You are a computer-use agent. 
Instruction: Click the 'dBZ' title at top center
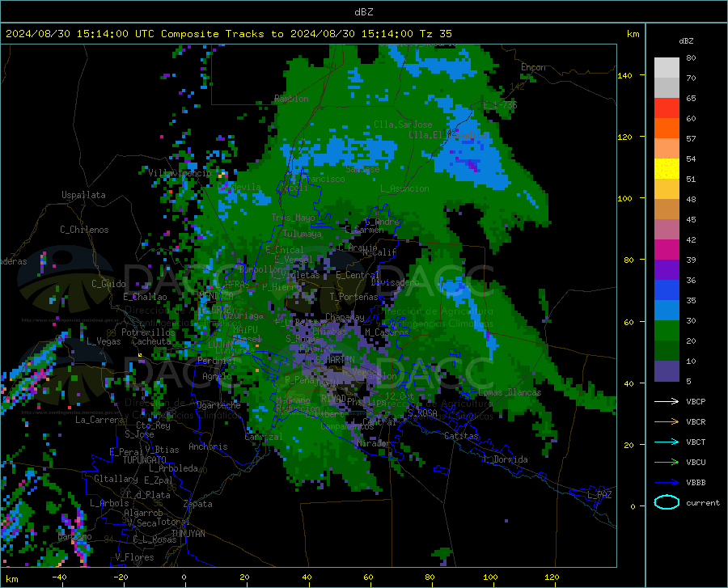(363, 12)
